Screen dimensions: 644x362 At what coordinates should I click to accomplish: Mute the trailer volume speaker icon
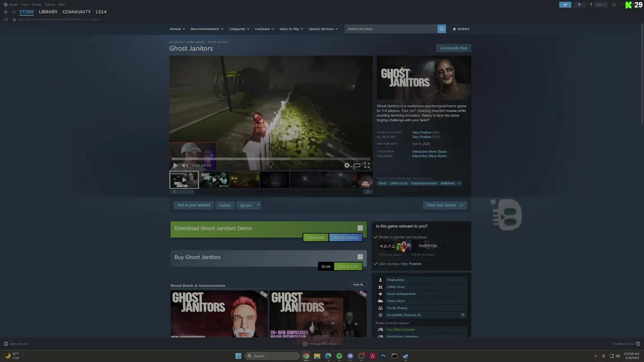pos(185,165)
